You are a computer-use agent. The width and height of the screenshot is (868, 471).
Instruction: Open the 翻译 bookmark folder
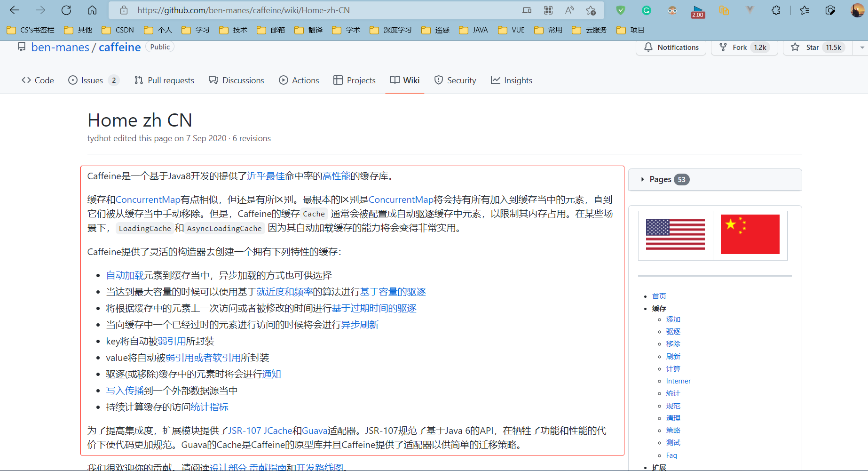tap(308, 30)
